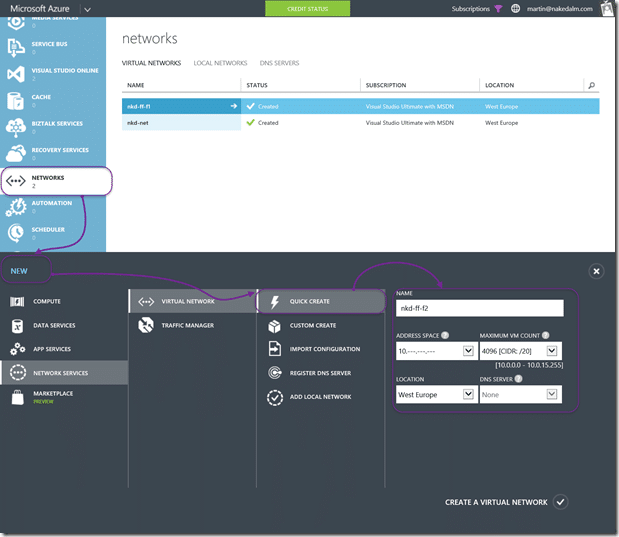619x537 pixels.
Task: Open the Subscriptions link
Action: (x=471, y=9)
